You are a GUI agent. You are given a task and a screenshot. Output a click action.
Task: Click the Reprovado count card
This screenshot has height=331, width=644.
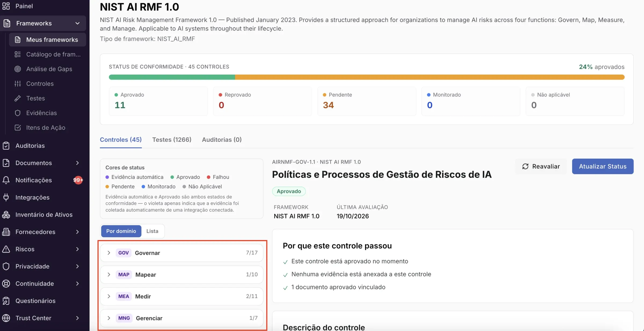tap(262, 101)
